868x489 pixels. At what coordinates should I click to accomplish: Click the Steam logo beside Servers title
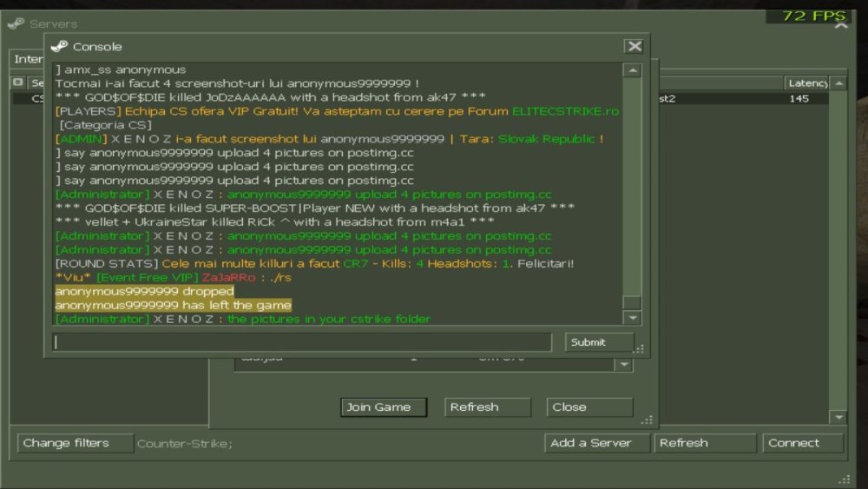[16, 23]
